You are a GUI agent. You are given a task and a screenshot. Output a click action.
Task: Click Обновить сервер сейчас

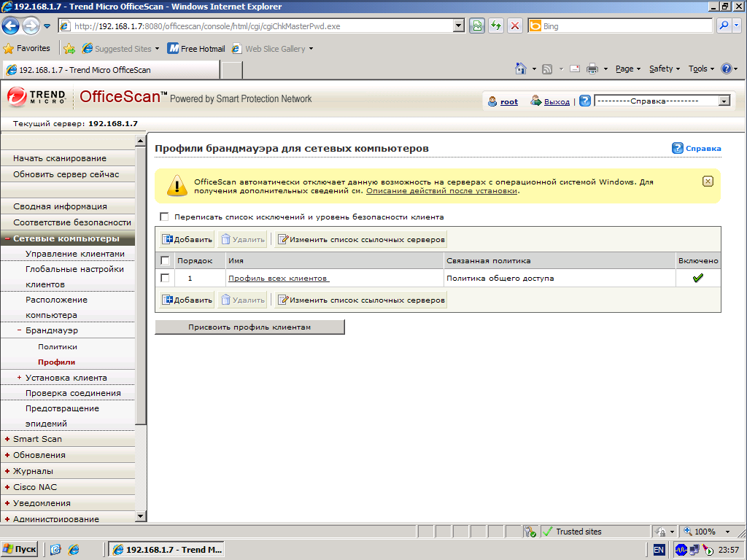(x=66, y=174)
